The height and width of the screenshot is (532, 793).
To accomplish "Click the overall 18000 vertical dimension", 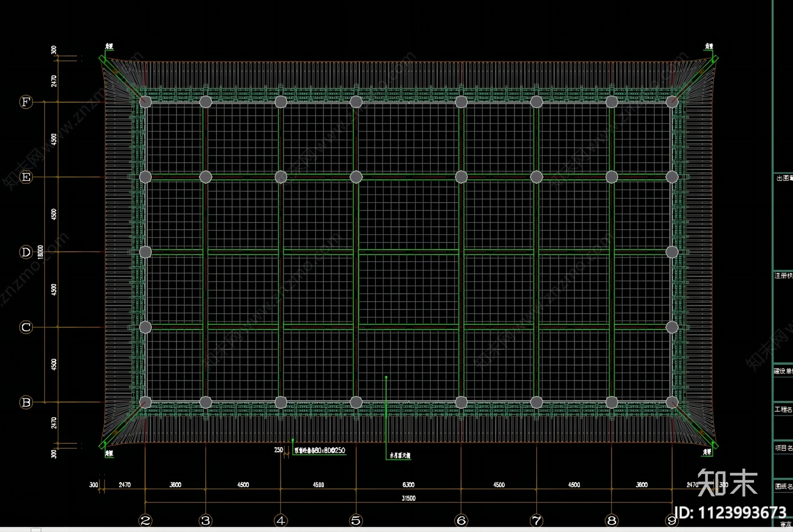I will tap(41, 252).
